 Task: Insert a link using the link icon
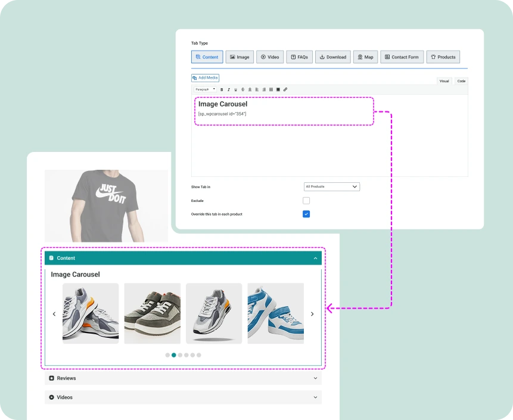coord(285,89)
